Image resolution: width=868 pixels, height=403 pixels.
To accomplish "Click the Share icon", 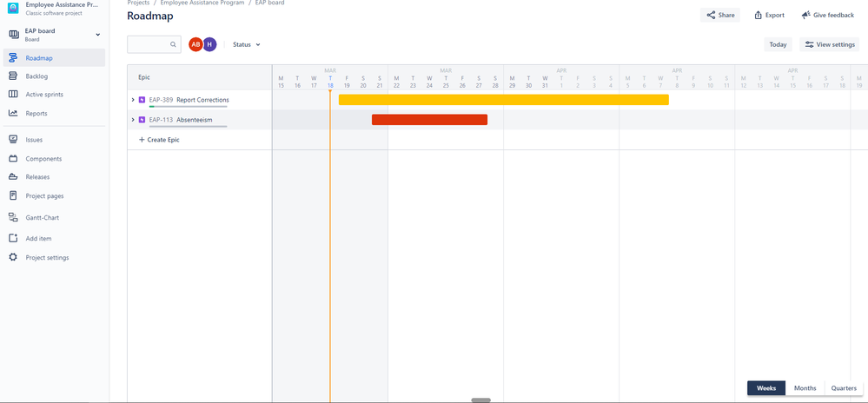I will click(x=711, y=16).
